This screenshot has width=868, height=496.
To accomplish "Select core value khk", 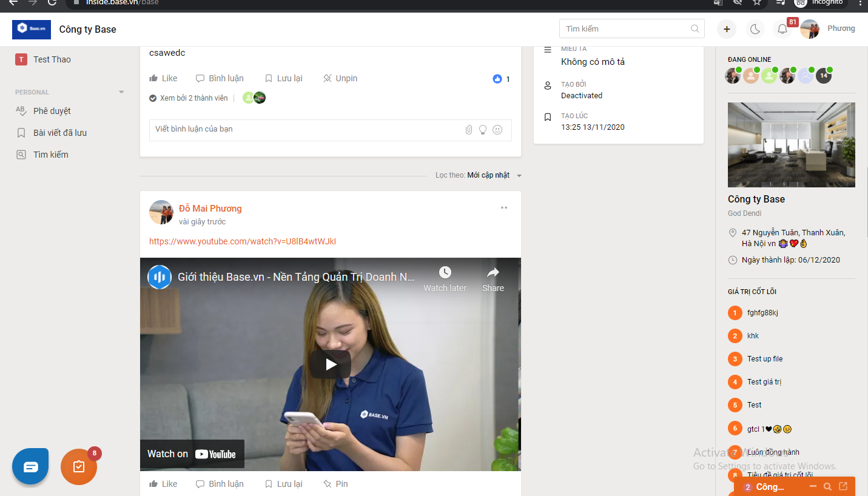I will [x=753, y=336].
